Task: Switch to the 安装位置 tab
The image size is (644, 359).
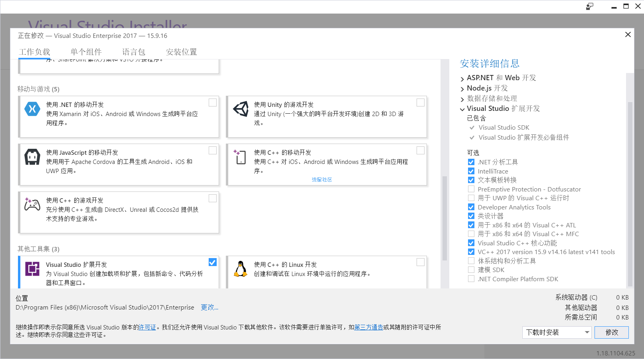Action: 182,52
